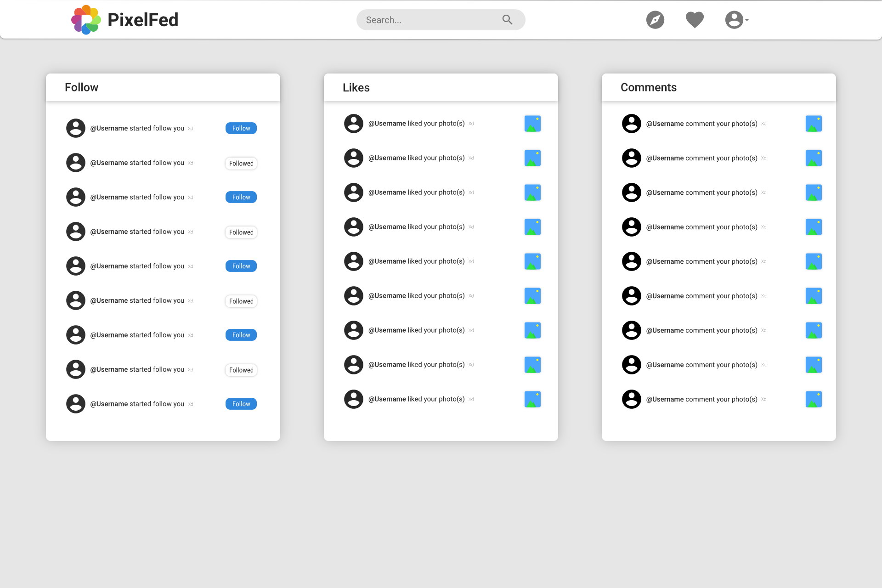Open the compass Discover icon
The height and width of the screenshot is (588, 882).
pyautogui.click(x=655, y=20)
